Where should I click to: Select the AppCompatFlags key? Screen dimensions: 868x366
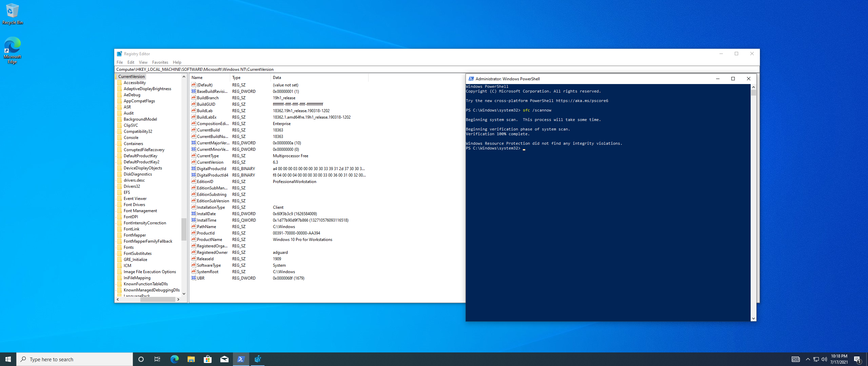139,101
